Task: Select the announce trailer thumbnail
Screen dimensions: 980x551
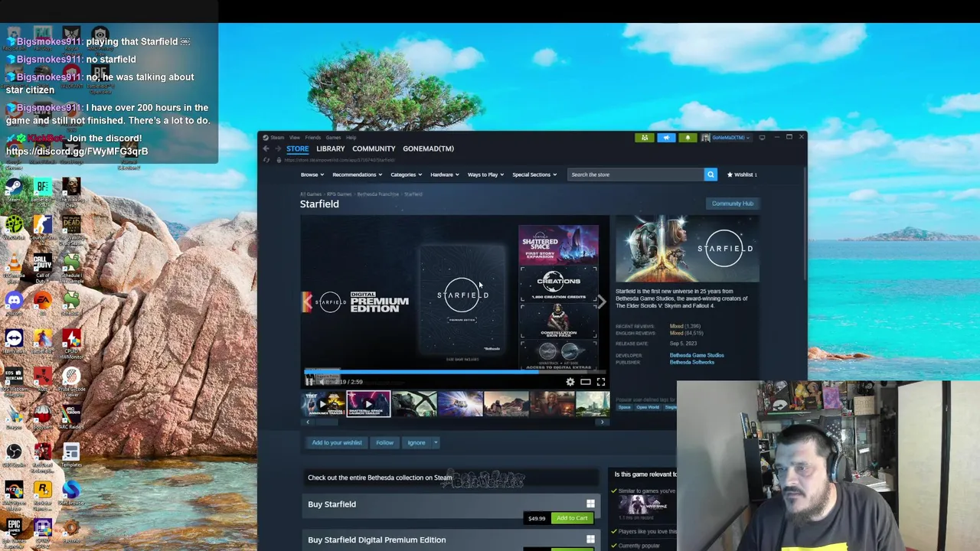Action: pos(323,404)
